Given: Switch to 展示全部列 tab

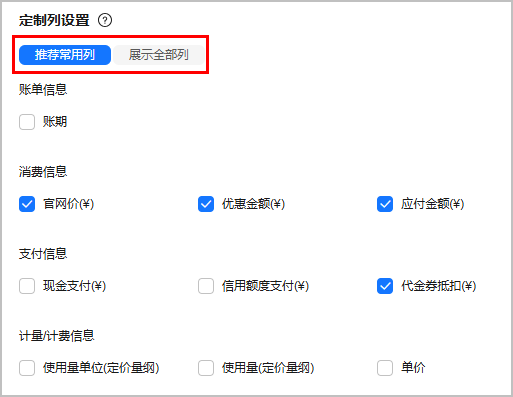Looking at the screenshot, I should (159, 55).
